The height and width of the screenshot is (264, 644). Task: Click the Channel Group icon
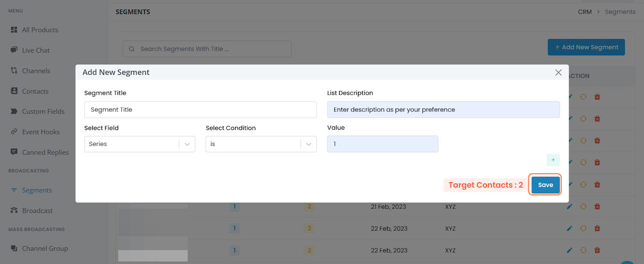pos(14,248)
